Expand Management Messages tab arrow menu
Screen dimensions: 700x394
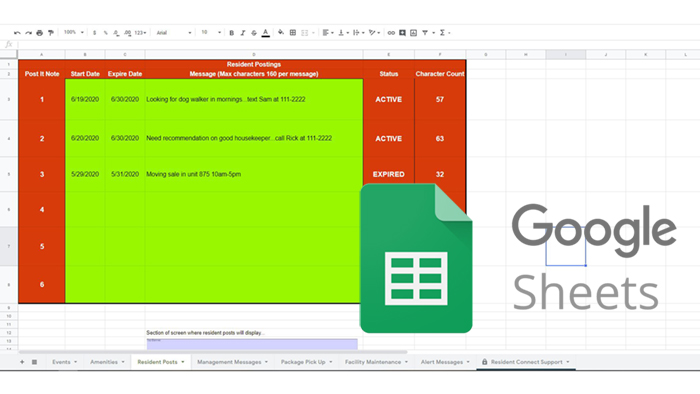click(267, 362)
